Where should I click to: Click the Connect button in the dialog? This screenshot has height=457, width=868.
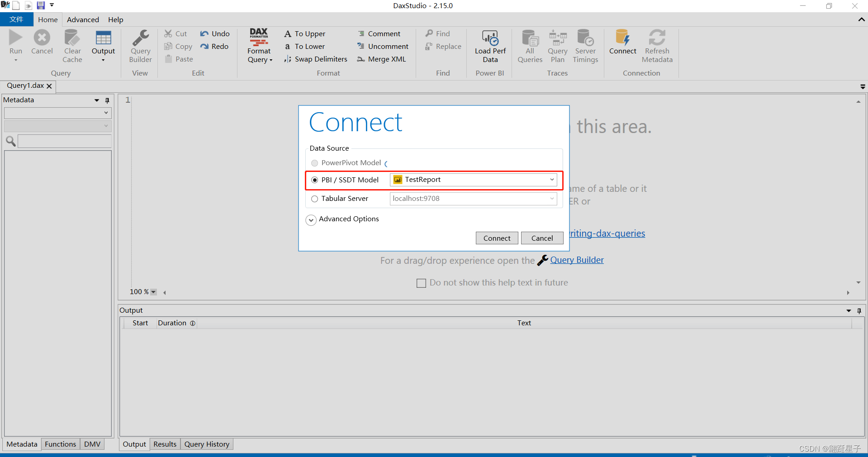(x=496, y=238)
